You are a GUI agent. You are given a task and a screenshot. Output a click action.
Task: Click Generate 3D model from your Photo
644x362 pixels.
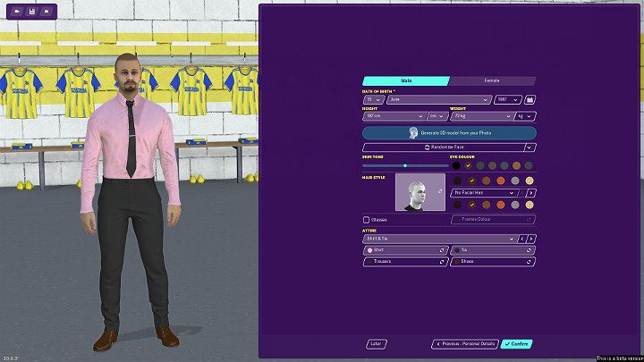pos(449,133)
